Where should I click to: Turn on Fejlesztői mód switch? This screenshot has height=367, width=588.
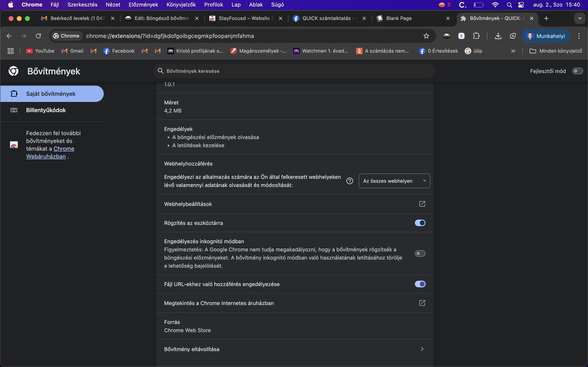pyautogui.click(x=577, y=71)
